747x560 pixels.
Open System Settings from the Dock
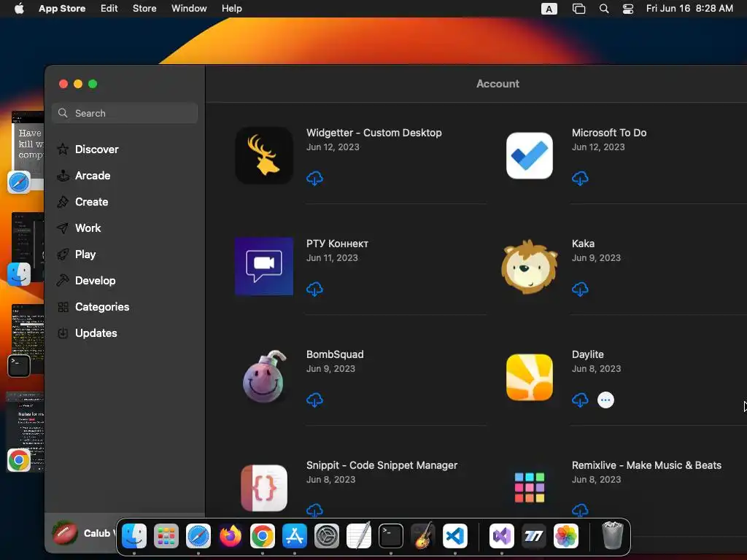[x=326, y=536]
